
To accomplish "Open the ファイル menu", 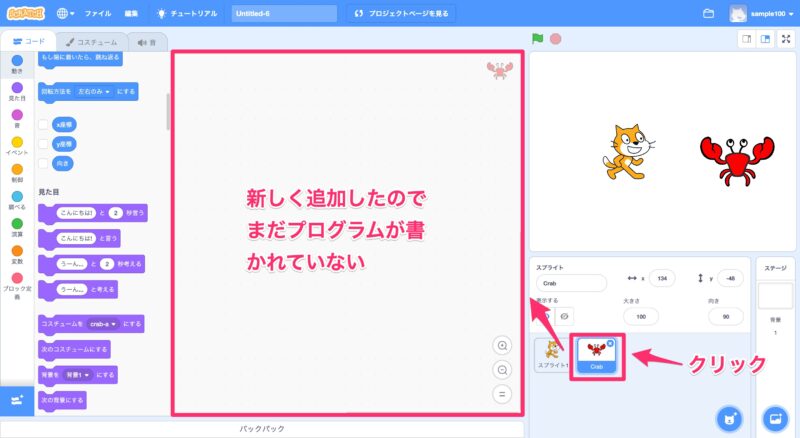I will click(x=98, y=14).
